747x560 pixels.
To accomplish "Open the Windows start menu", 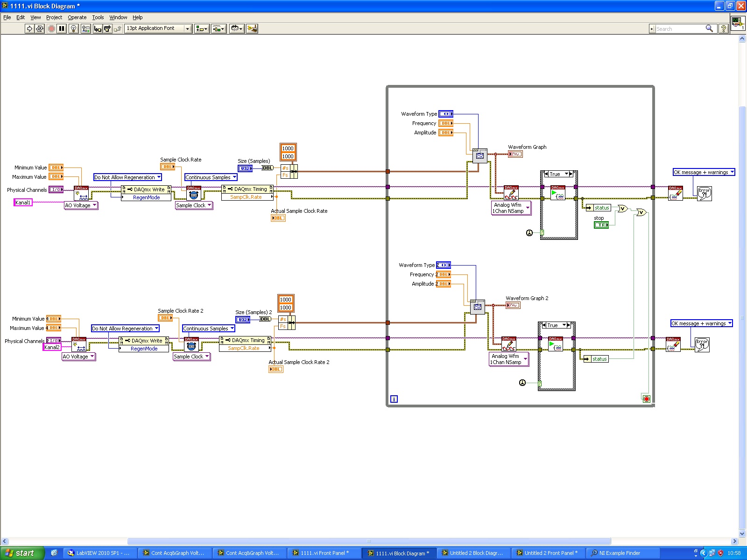I will tap(22, 553).
